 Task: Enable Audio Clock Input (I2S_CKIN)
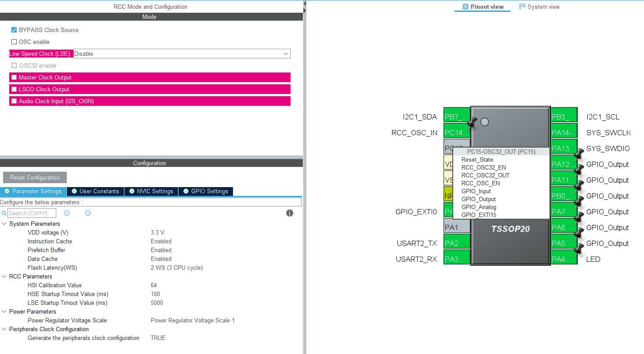14,101
